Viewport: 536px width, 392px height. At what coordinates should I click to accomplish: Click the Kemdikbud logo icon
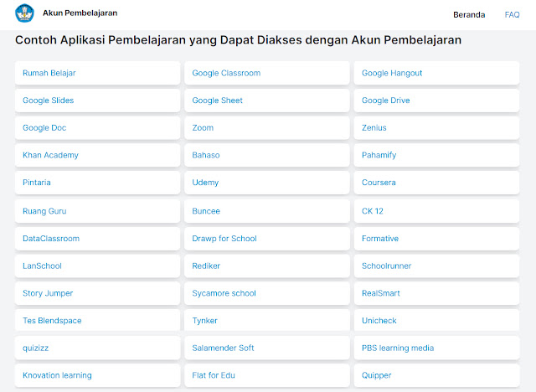pyautogui.click(x=24, y=13)
